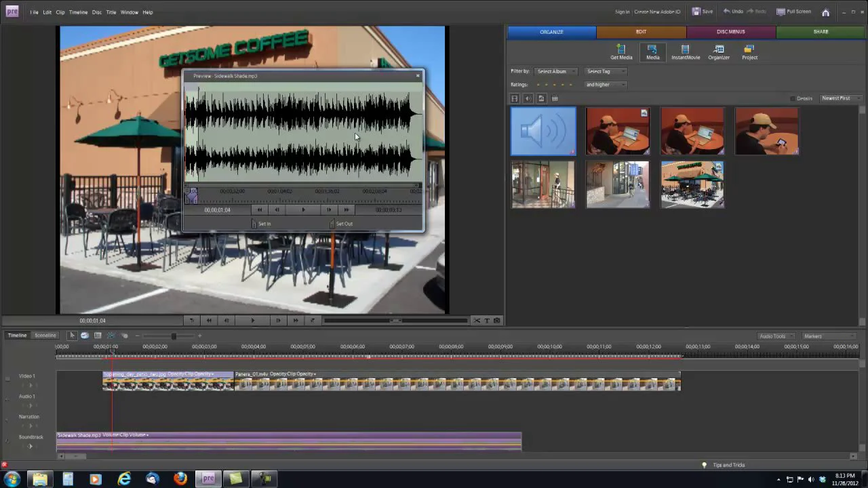The image size is (868, 488).
Task: Toggle still images filter in media panel
Action: (x=541, y=99)
